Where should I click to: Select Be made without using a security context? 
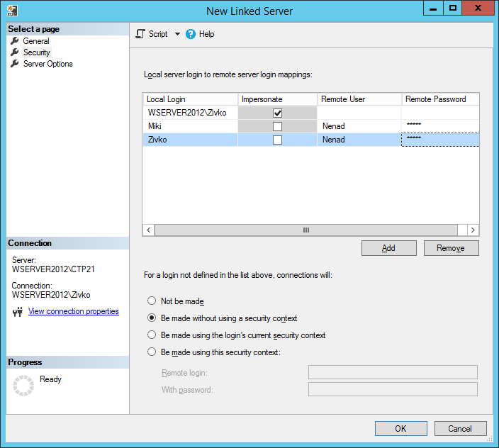(x=152, y=318)
